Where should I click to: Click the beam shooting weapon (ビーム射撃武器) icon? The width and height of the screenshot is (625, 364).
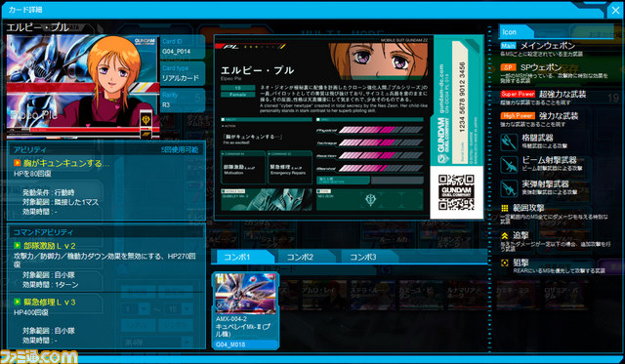tap(509, 165)
